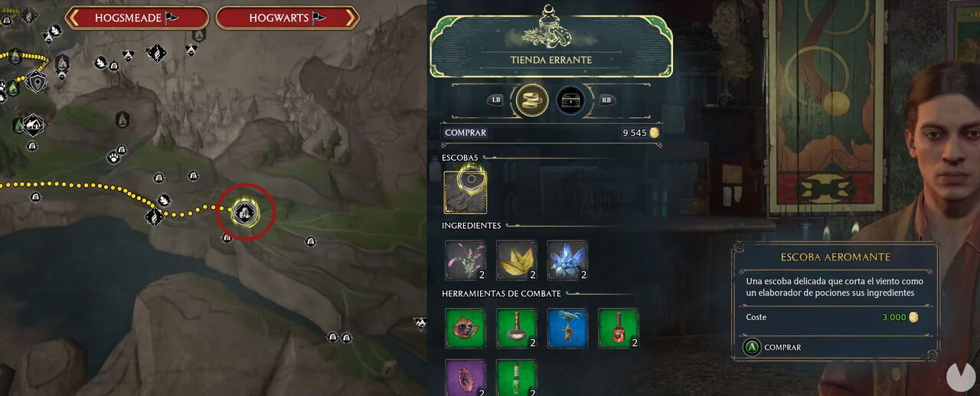This screenshot has width=980, height=396.
Task: Switch to the buy coins tab
Action: pos(531,100)
